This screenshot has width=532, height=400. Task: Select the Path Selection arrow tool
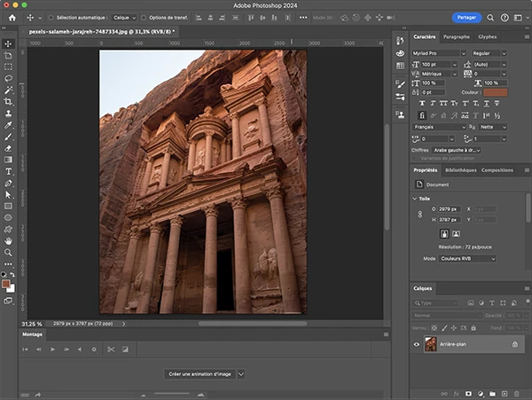point(8,195)
